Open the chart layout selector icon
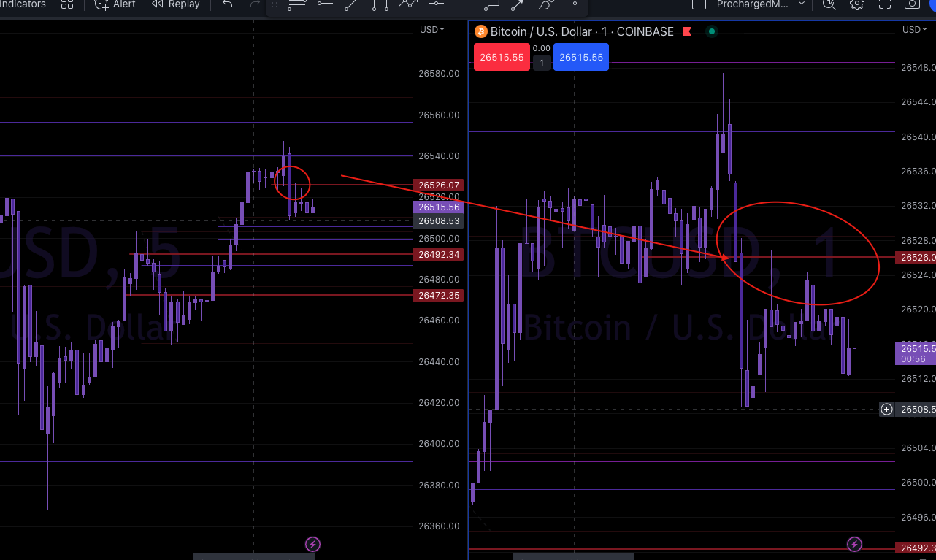This screenshot has height=560, width=936. click(699, 4)
